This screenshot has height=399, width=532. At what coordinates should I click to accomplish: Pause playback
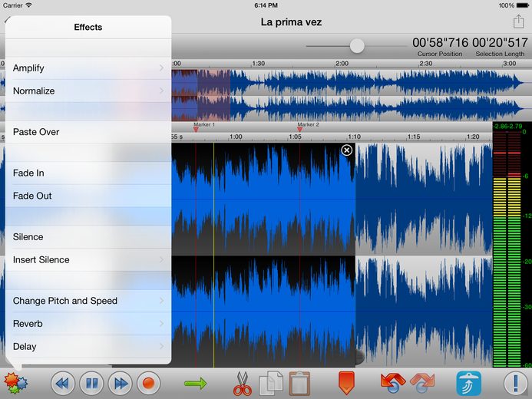click(x=91, y=384)
